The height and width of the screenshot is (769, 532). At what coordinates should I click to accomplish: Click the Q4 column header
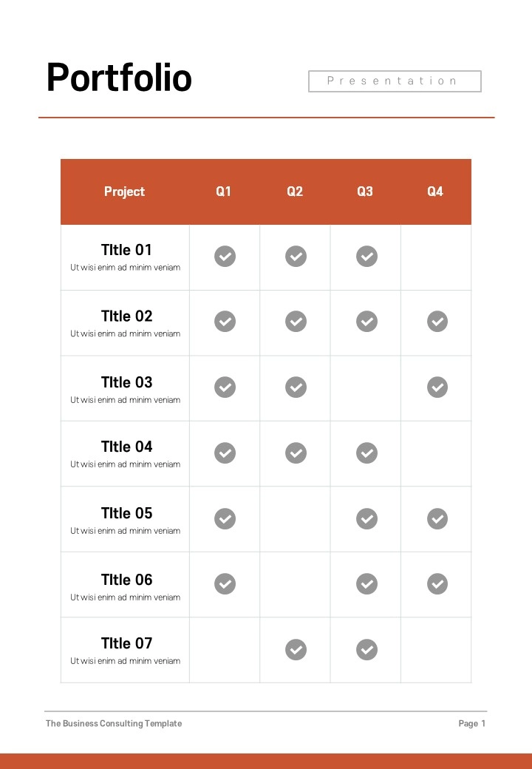tap(435, 192)
